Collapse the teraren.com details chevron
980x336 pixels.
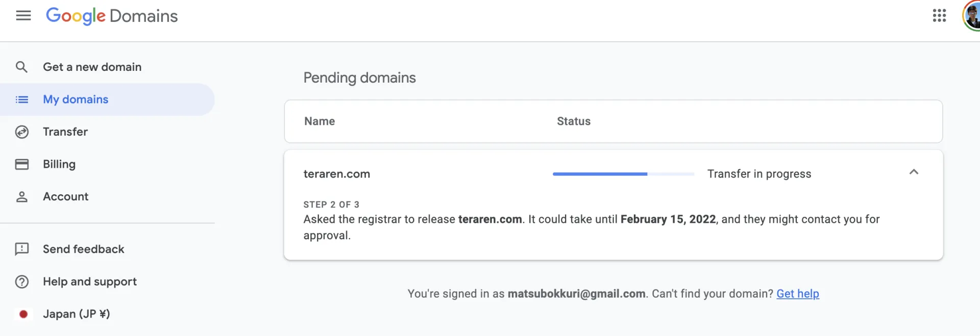tap(914, 172)
